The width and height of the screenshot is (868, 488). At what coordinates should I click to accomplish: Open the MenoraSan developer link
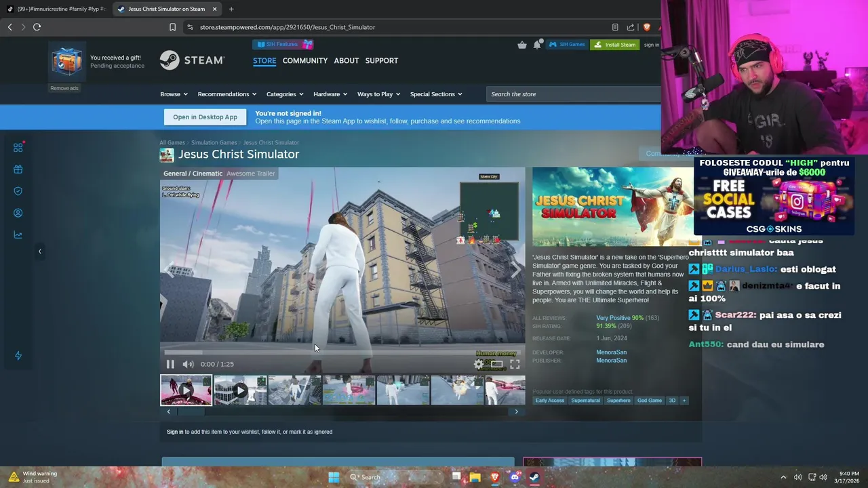point(611,352)
